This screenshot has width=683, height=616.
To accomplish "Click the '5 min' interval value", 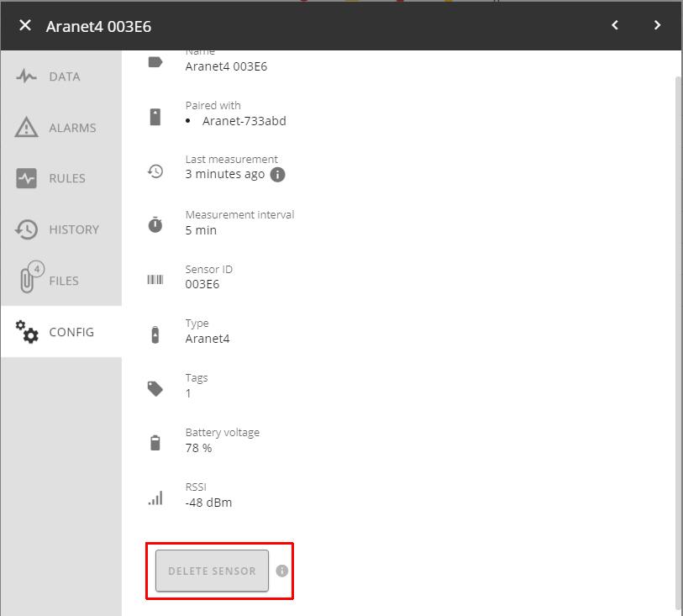I will pyautogui.click(x=201, y=230).
